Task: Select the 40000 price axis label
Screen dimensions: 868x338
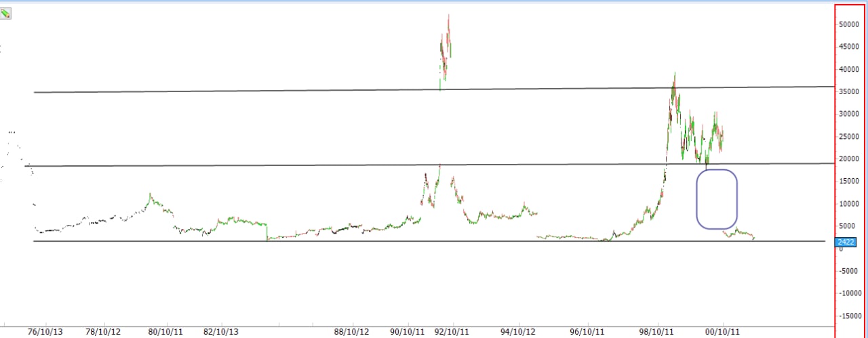Action: point(850,69)
